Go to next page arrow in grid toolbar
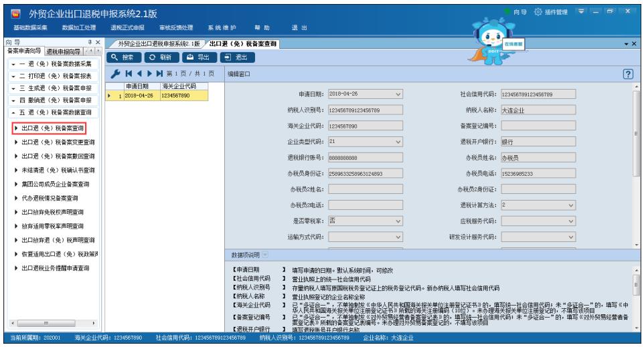The image size is (644, 347). coord(149,74)
